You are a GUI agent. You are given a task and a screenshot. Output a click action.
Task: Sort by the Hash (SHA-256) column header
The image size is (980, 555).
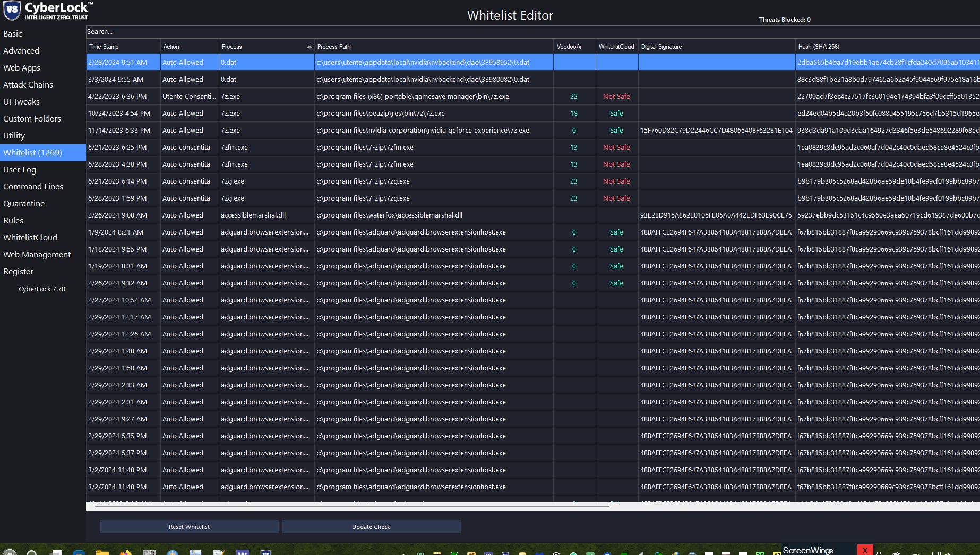888,47
